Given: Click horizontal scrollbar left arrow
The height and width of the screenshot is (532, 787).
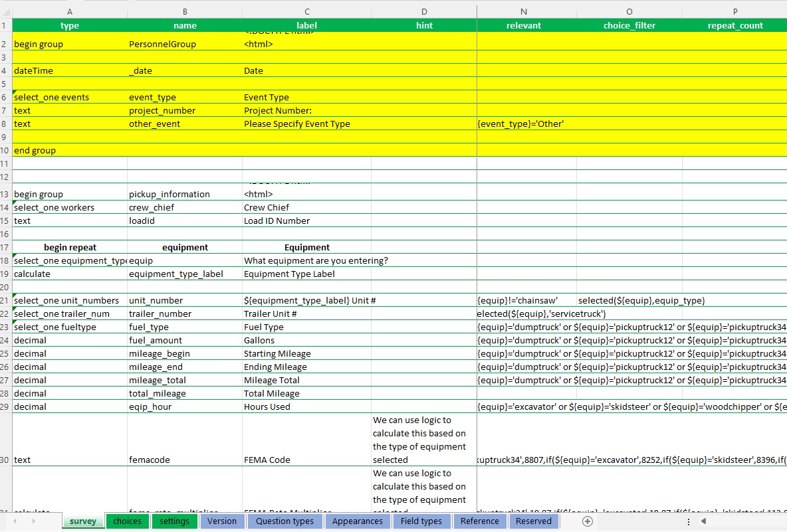Looking at the screenshot, I should [x=704, y=521].
